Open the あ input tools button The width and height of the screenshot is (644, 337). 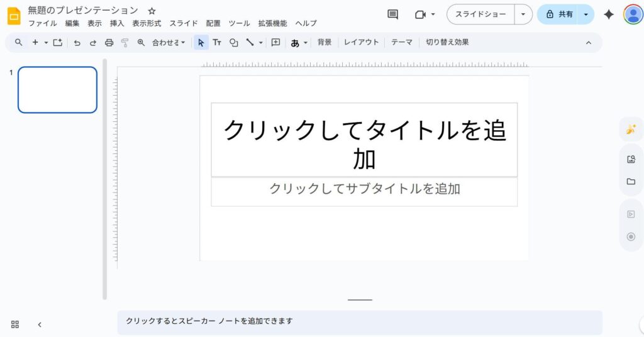coord(295,43)
